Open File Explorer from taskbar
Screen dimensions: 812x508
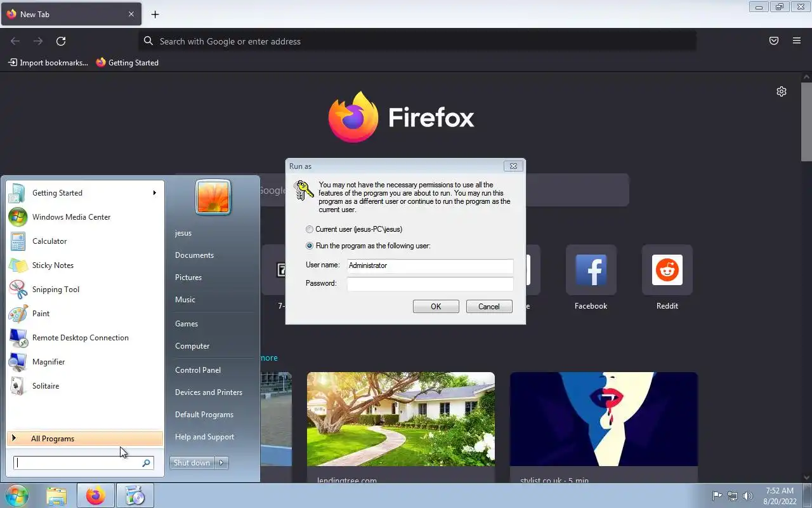click(x=56, y=496)
